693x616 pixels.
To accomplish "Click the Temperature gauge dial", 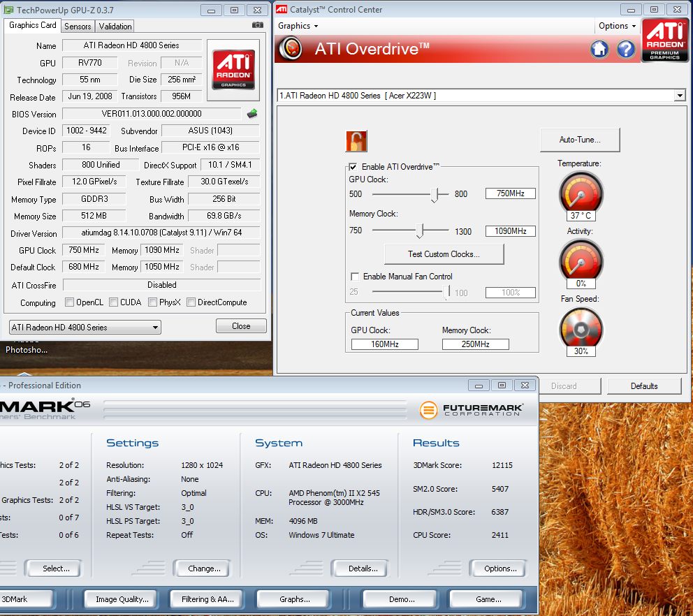I will [x=581, y=193].
